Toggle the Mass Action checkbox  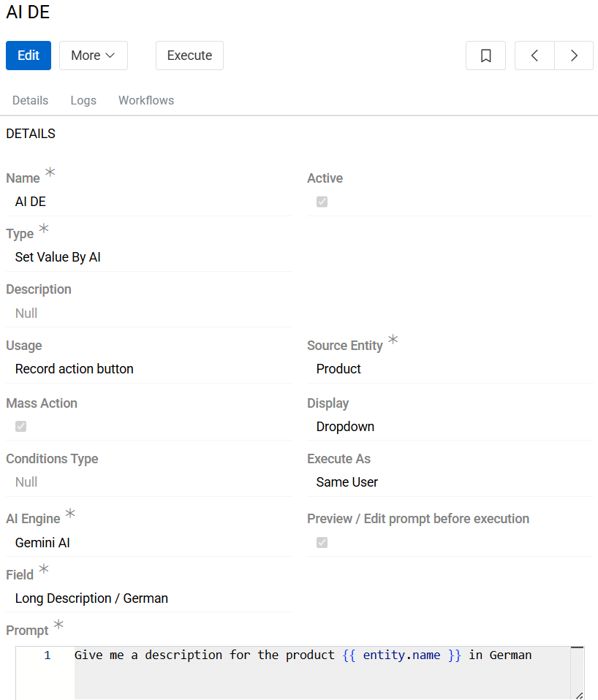pos(20,426)
